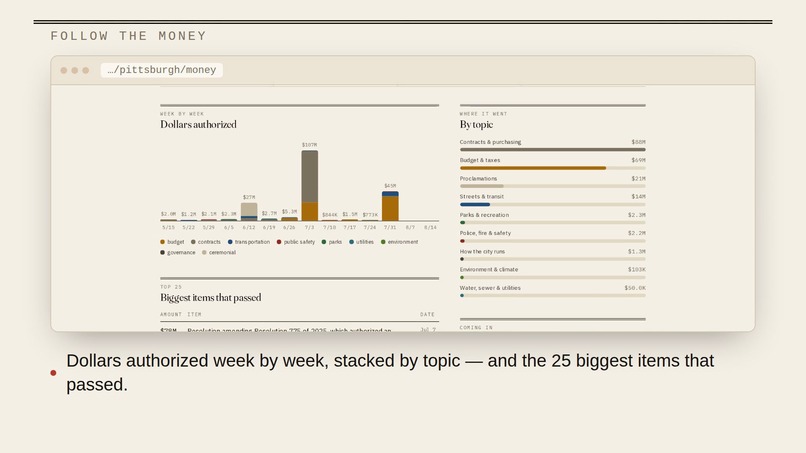The height and width of the screenshot is (453, 806).
Task: Click the 8/14 axis date label
Action: (430, 227)
